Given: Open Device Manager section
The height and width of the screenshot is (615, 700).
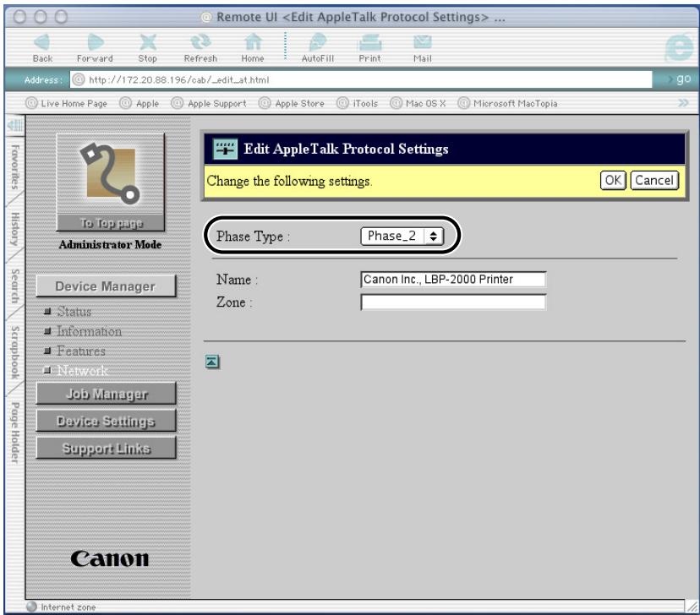Looking at the screenshot, I should pyautogui.click(x=106, y=286).
